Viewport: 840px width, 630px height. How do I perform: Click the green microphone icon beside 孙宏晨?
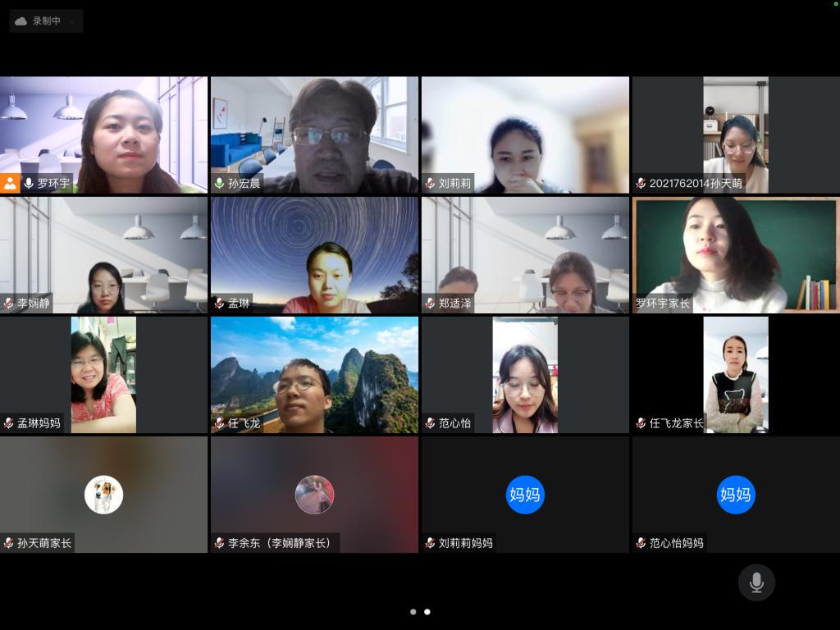(219, 183)
